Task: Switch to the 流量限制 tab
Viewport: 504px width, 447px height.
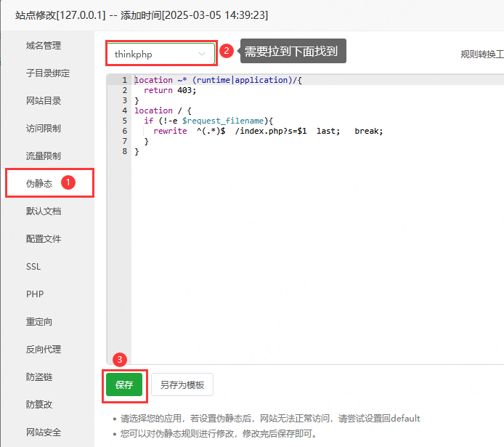Action: click(x=44, y=156)
